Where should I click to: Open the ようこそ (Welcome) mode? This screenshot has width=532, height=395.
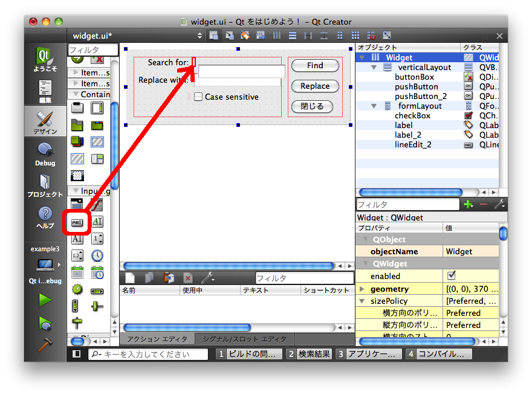click(x=45, y=60)
